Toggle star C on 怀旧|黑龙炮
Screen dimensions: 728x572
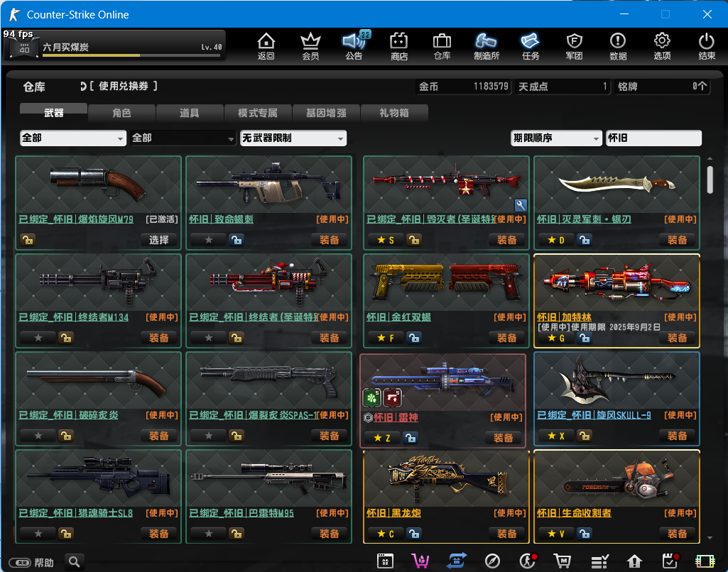[x=386, y=534]
